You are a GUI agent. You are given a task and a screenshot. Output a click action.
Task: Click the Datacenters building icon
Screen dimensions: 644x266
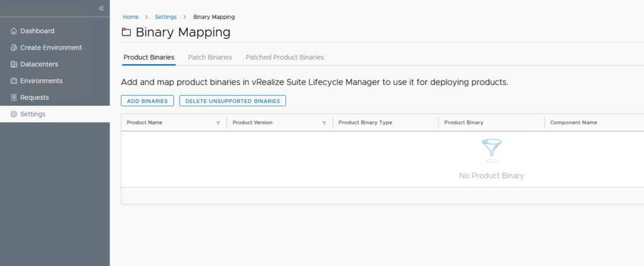point(14,64)
